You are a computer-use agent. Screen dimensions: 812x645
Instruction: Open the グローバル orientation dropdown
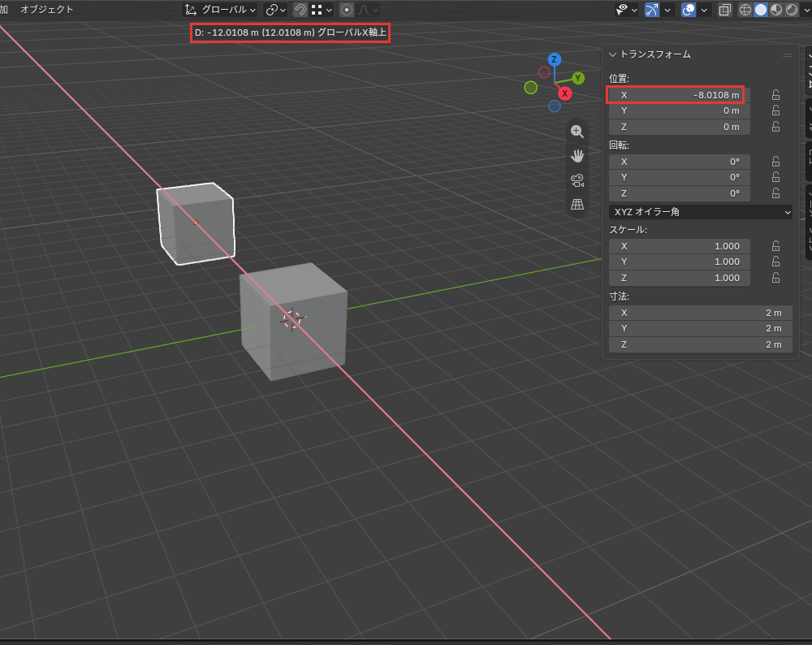[221, 10]
